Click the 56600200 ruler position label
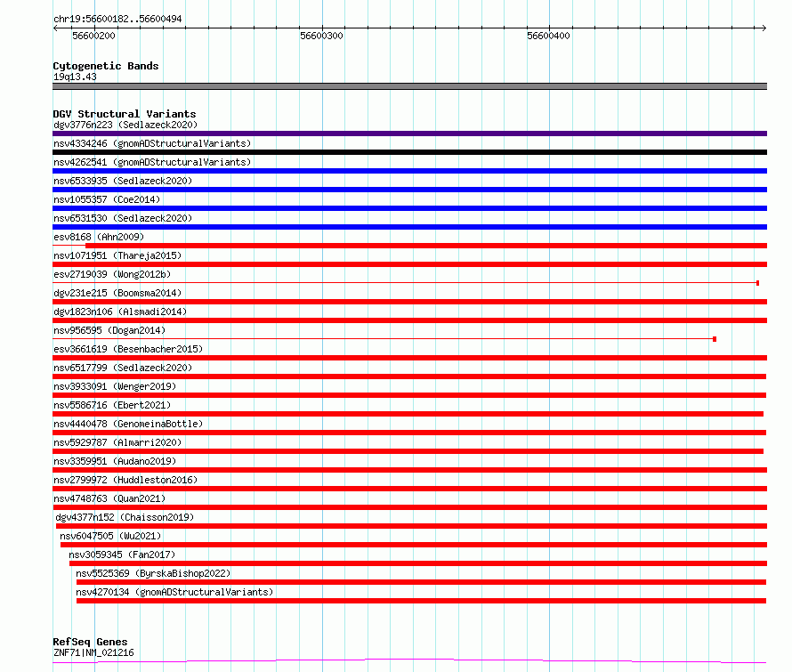Viewport: 792px width, 672px height. tap(93, 36)
